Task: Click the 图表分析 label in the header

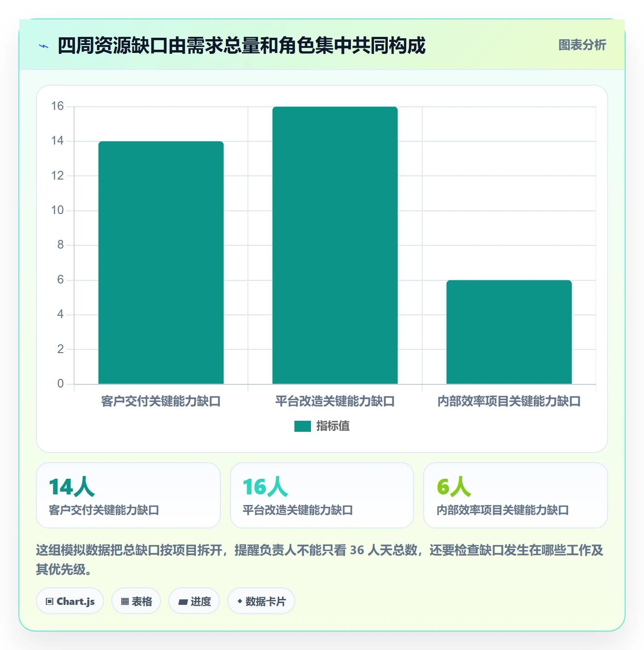Action: [x=582, y=45]
